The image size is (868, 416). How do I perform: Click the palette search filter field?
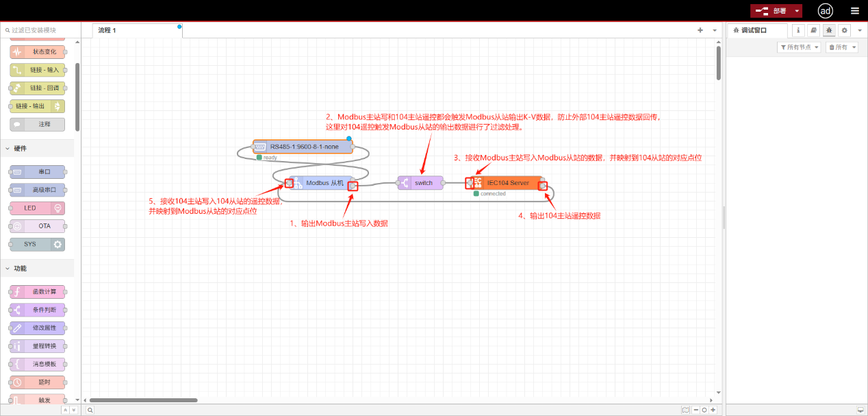[41, 30]
